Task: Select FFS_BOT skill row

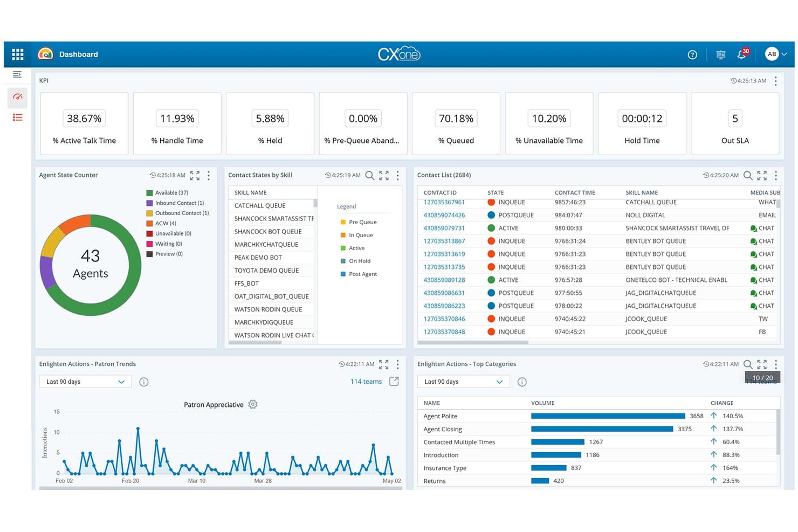Action: tap(271, 283)
